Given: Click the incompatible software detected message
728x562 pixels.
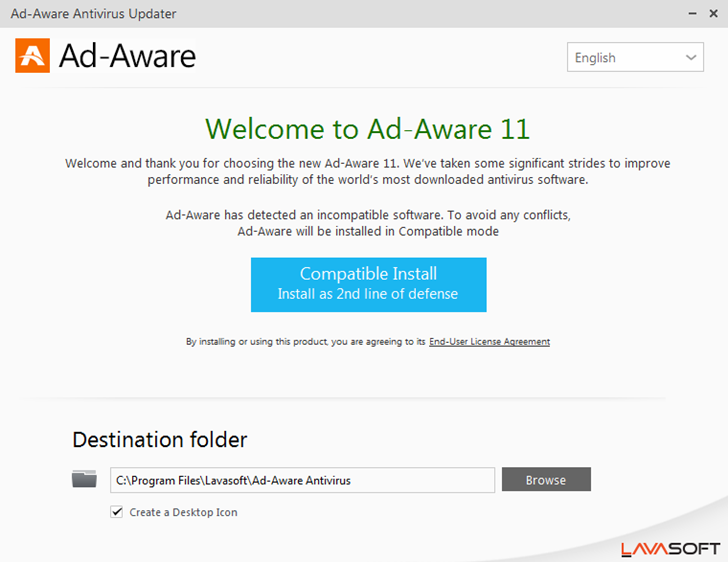Looking at the screenshot, I should [368, 223].
